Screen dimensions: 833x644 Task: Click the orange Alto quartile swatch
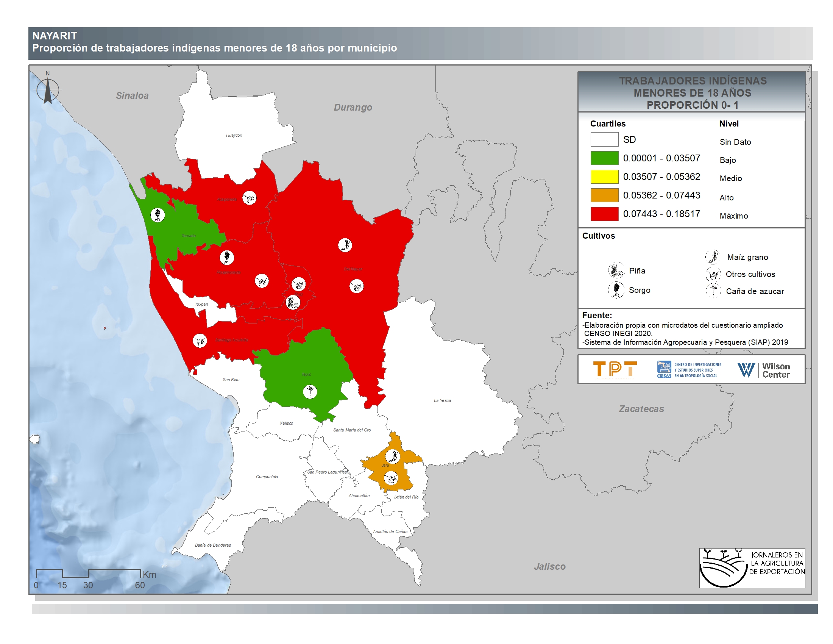[x=604, y=195]
